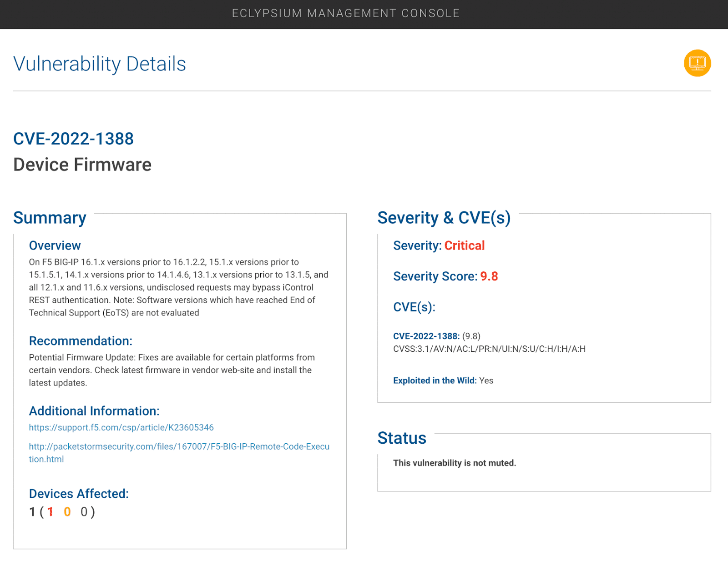Click the CVE(s): subheading
The image size is (728, 561).
[x=414, y=307]
